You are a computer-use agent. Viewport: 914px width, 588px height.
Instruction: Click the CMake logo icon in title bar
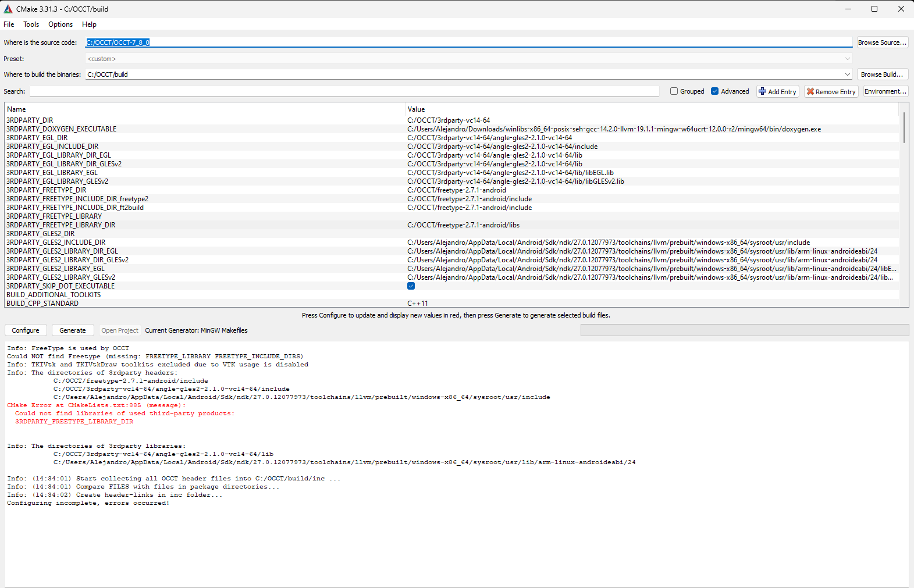pyautogui.click(x=8, y=9)
